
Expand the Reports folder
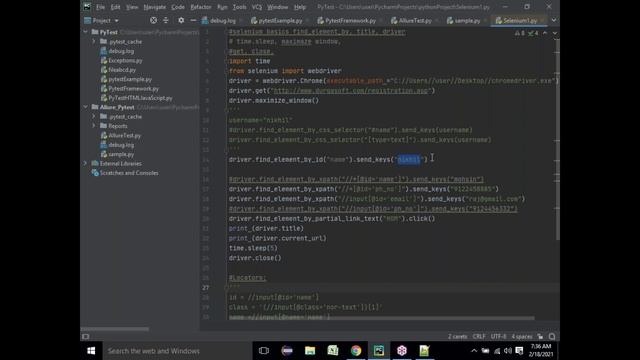[x=94, y=126]
